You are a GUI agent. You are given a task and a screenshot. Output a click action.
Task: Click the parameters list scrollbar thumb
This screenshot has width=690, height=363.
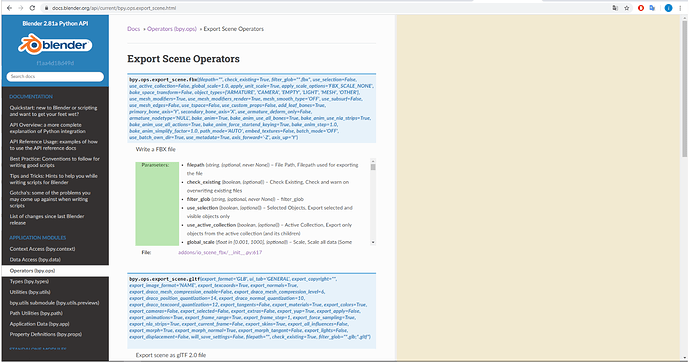pos(373,167)
